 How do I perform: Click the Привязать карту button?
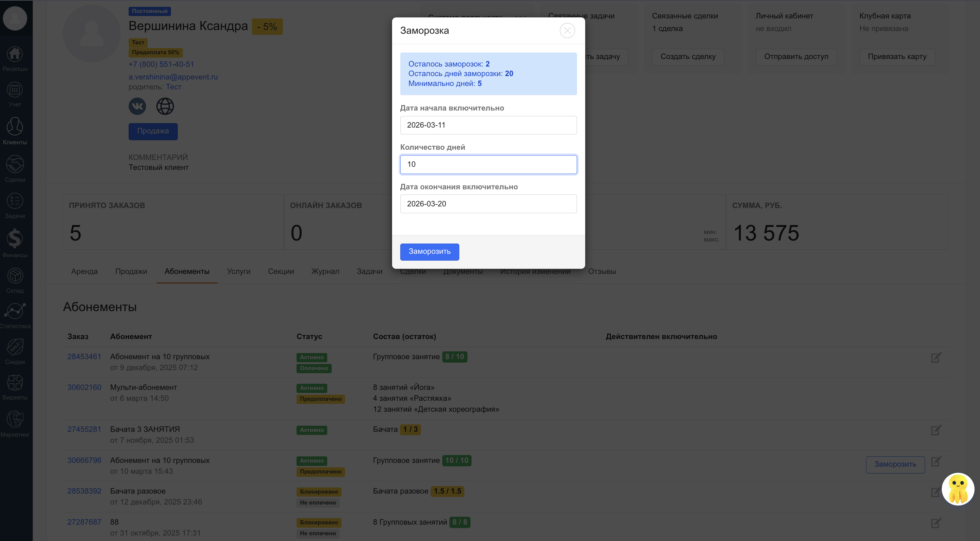(x=897, y=57)
